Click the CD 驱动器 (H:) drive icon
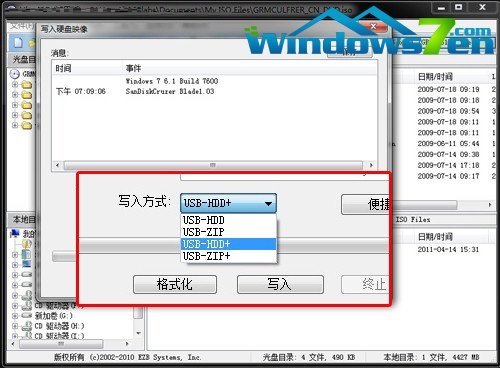Screen dimensions: 500x368 (x=27, y=326)
